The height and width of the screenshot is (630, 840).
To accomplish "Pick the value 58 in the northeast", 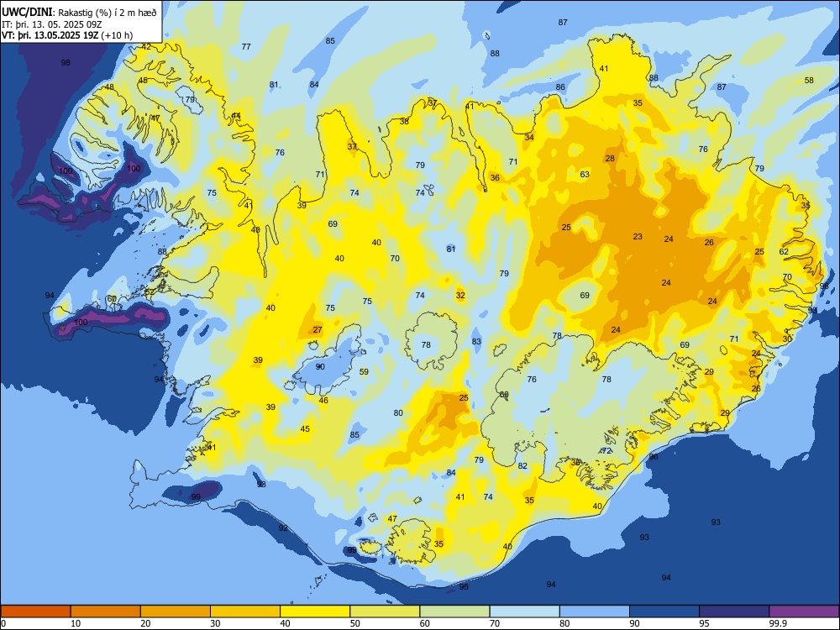I will pos(809,81).
